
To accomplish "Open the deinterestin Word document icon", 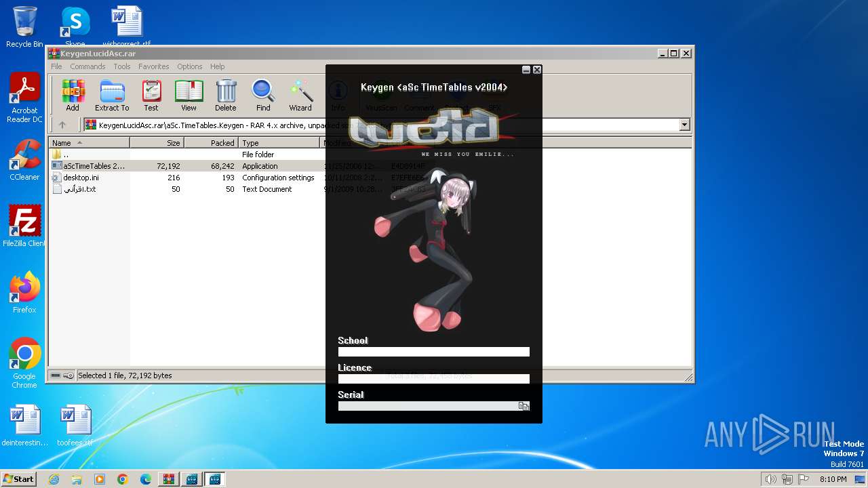I will pos(24,426).
